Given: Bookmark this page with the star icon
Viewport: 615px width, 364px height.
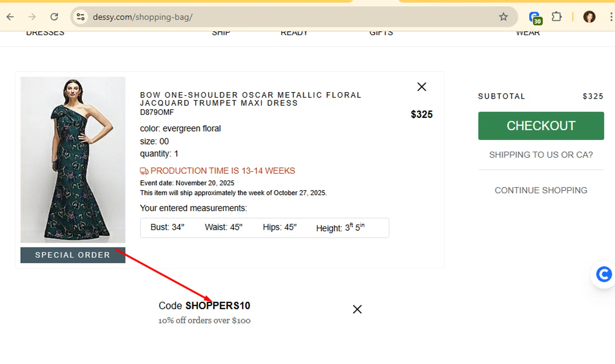Looking at the screenshot, I should click(x=503, y=17).
